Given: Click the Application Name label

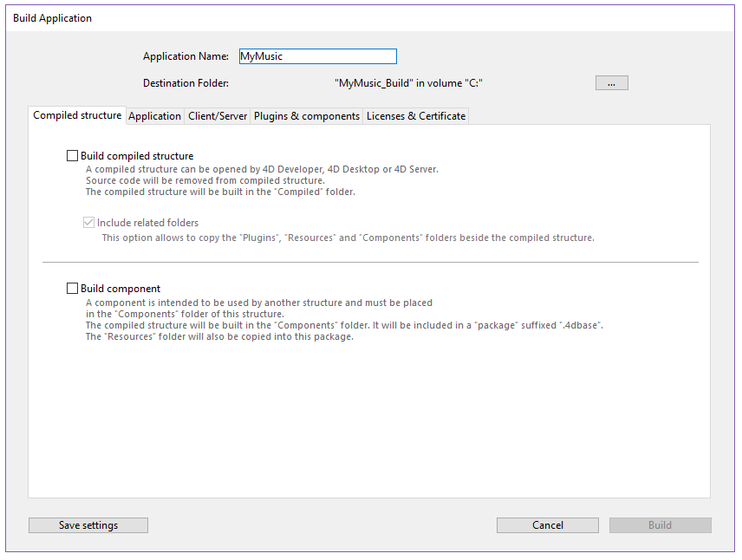Looking at the screenshot, I should coord(185,56).
